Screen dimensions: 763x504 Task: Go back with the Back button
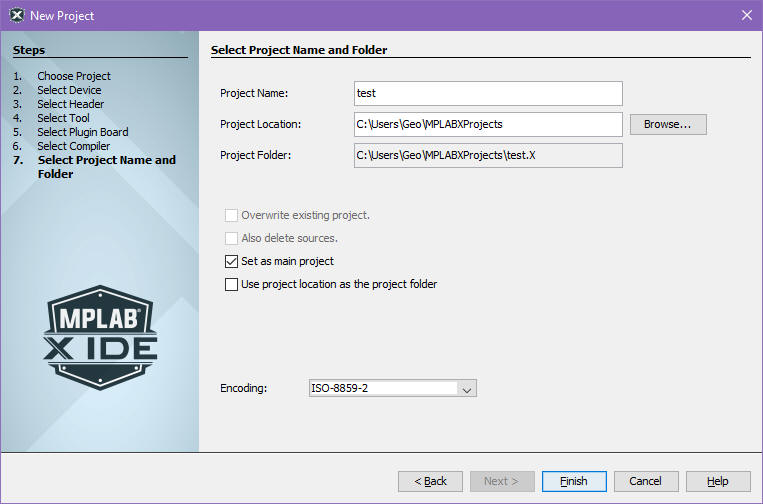point(430,481)
